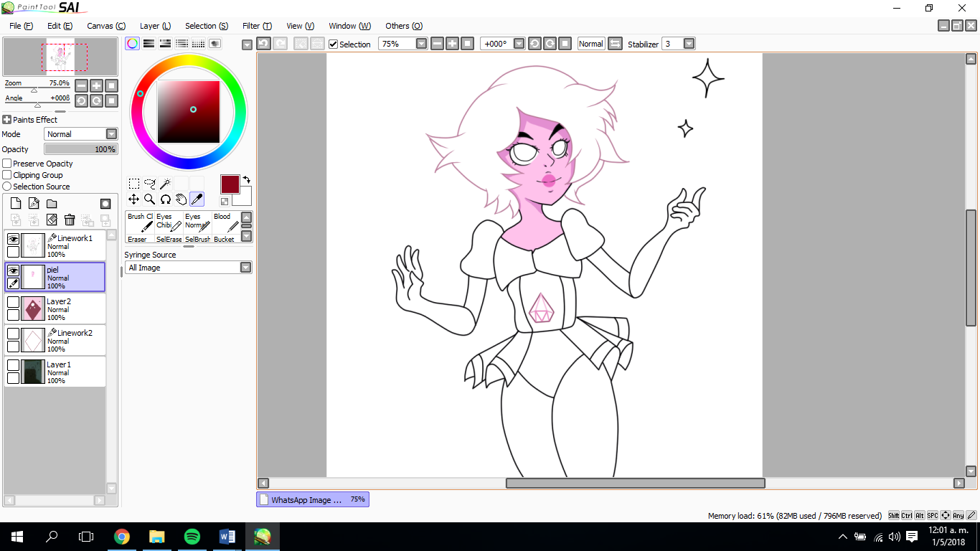The height and width of the screenshot is (551, 980).
Task: Select the lasso tool
Action: [150, 184]
